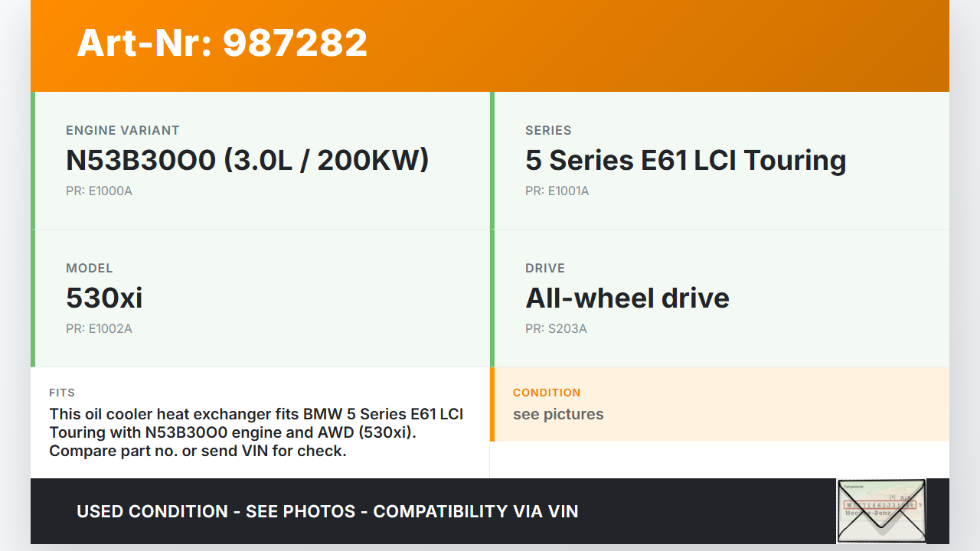Click the ENGINE VARIANT label
The width and height of the screenshot is (980, 551).
(122, 130)
